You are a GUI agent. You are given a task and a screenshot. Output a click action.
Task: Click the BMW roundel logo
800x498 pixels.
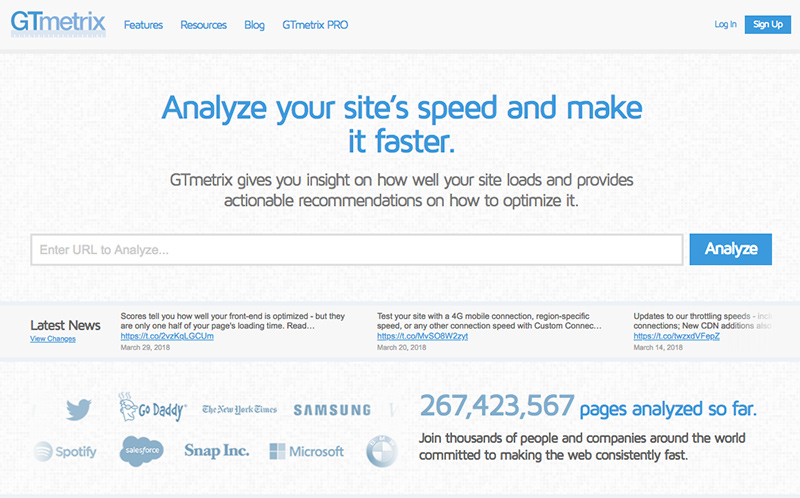click(x=382, y=451)
